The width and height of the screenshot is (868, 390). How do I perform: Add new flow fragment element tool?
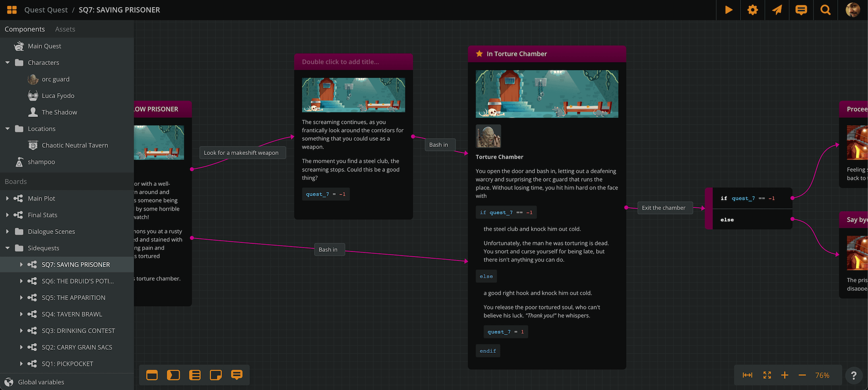152,375
